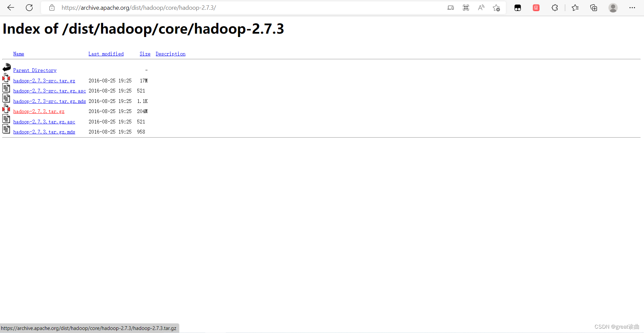Click the page heading Index of /dist/hadoop/core/hadoop-2.7.3
The height and width of the screenshot is (333, 644).
143,29
